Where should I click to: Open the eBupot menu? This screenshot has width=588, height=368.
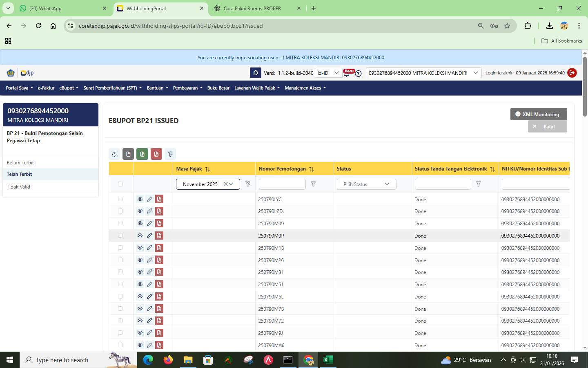click(68, 88)
